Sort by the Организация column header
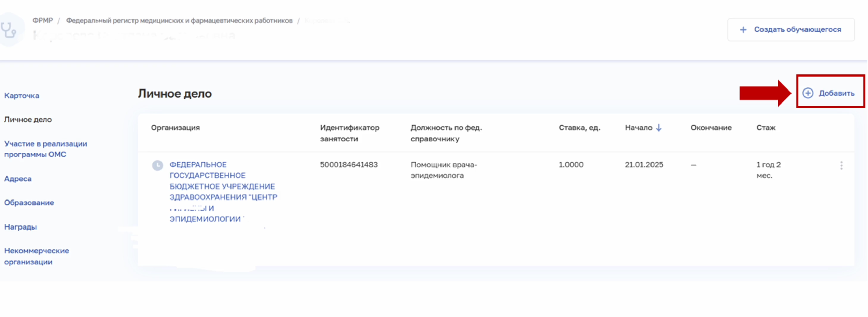Image resolution: width=868 pixels, height=317 pixels. coord(175,128)
